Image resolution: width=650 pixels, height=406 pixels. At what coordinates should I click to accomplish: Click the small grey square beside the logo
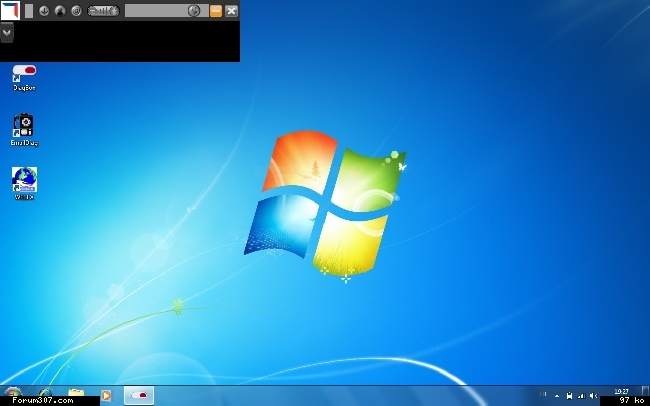point(29,11)
